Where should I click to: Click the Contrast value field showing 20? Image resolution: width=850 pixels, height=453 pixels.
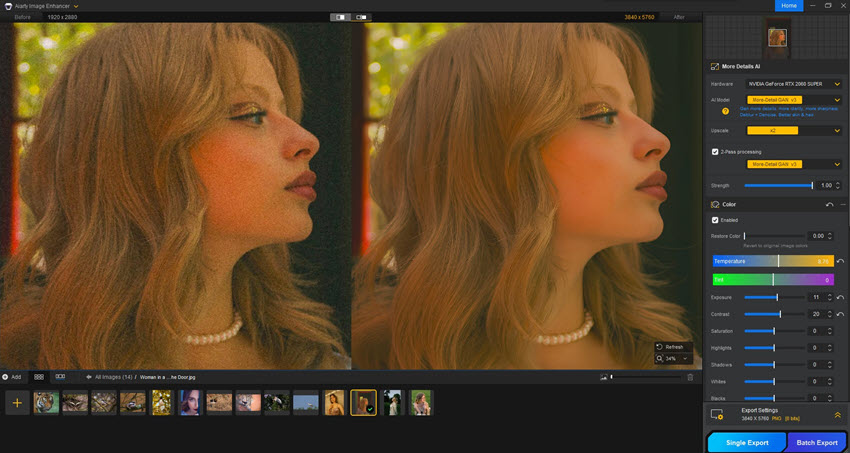816,314
